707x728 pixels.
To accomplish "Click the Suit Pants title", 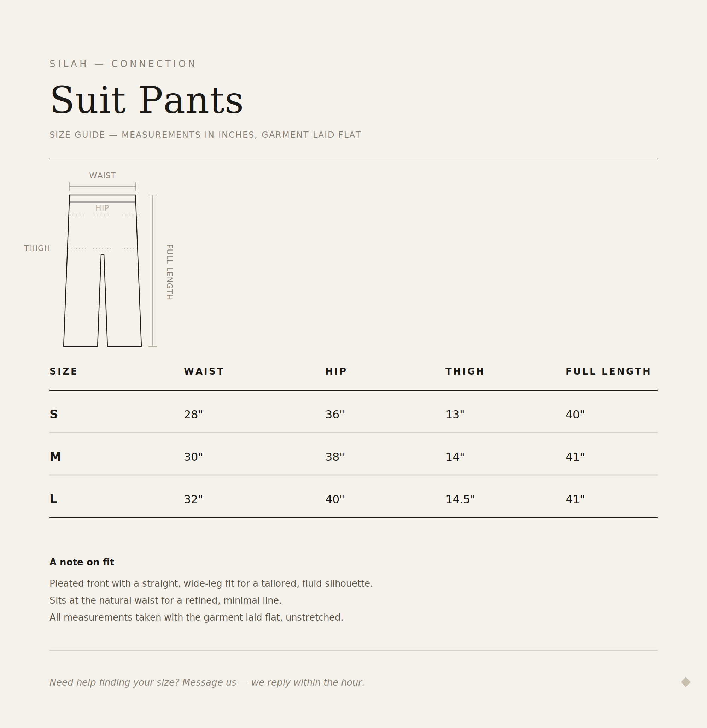I will (146, 100).
